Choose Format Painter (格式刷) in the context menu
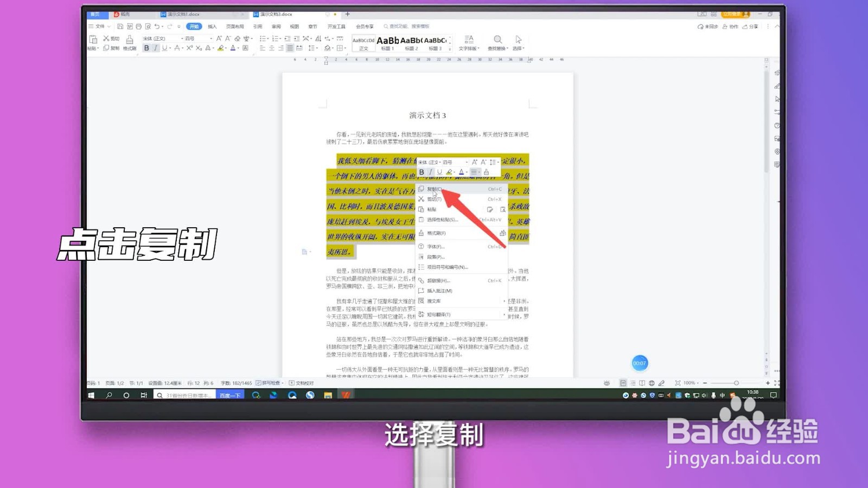 coord(461,233)
